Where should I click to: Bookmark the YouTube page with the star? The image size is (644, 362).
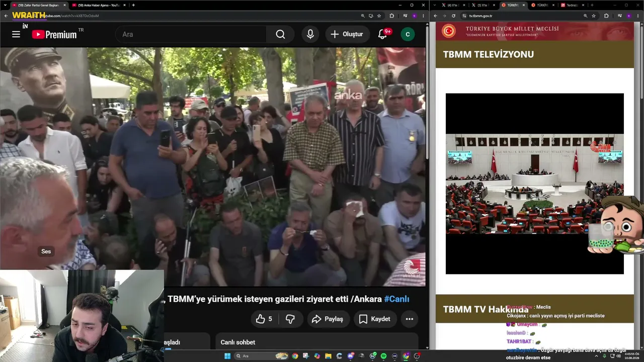(x=379, y=16)
